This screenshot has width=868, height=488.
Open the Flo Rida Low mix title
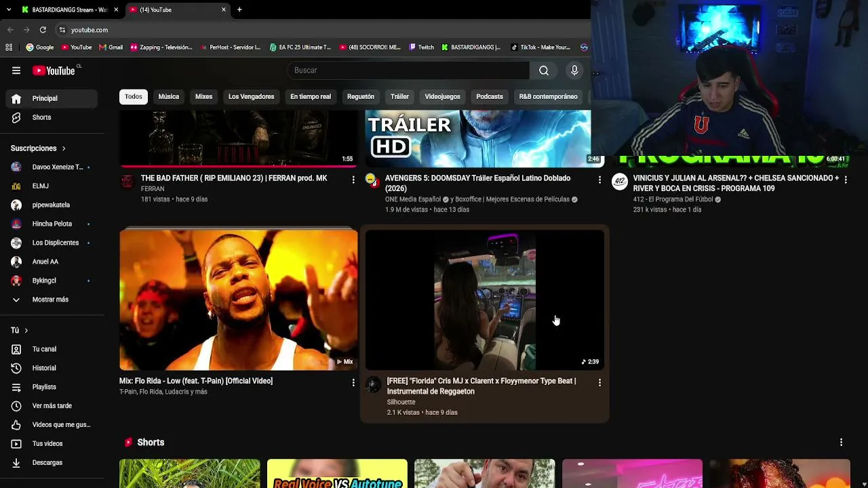click(x=196, y=382)
